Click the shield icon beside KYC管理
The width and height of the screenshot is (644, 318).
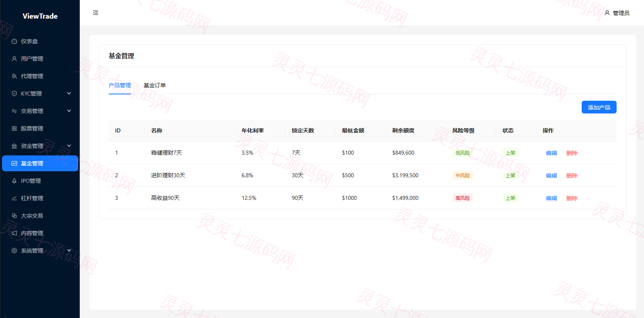[14, 94]
